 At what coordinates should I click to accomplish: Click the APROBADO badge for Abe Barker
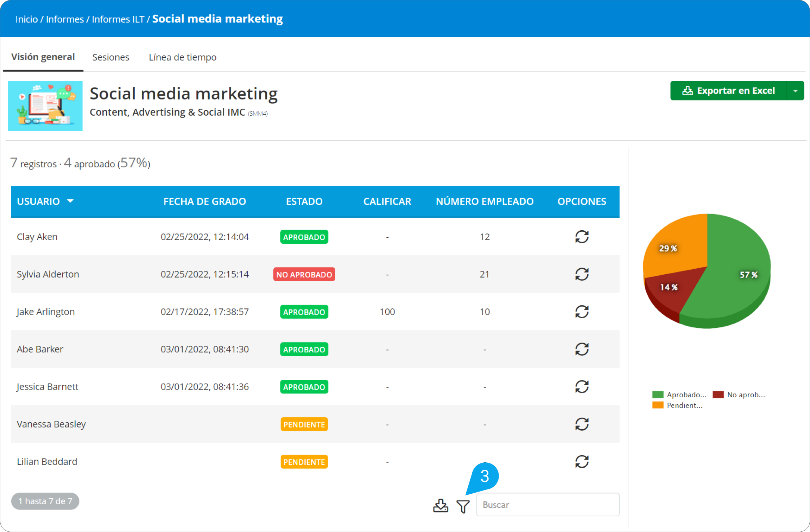click(304, 350)
